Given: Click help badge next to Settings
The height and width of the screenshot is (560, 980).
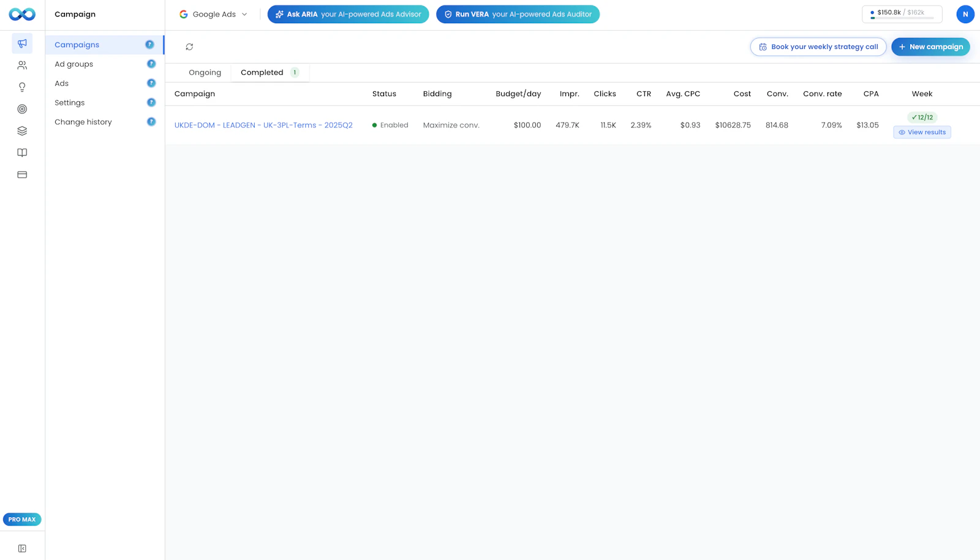Looking at the screenshot, I should point(151,102).
